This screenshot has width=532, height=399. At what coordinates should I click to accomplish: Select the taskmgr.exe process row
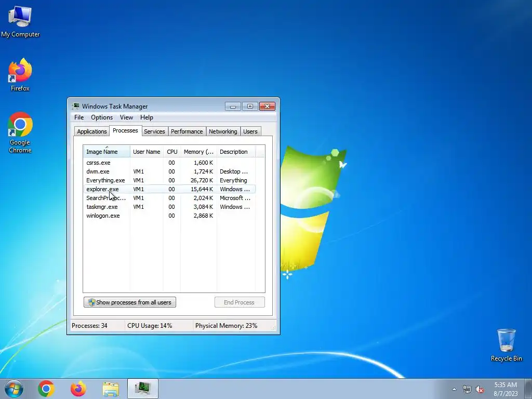[169, 207]
